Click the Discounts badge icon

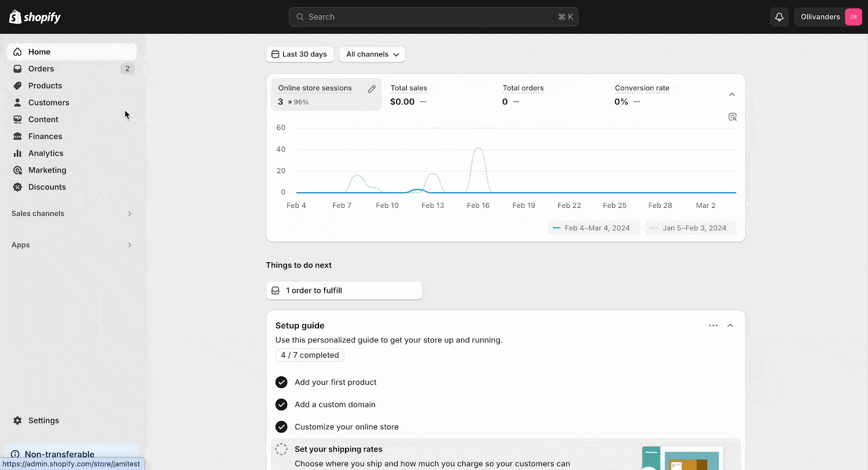point(17,187)
